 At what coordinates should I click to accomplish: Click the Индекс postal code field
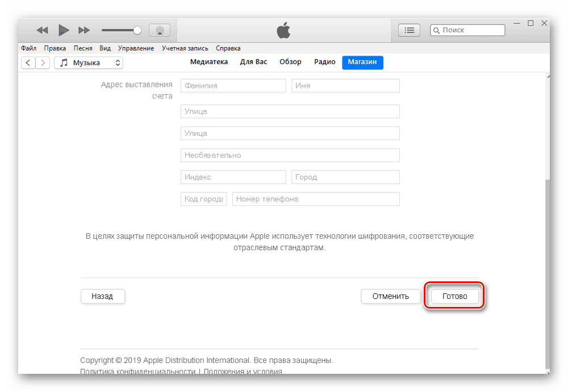coord(233,177)
